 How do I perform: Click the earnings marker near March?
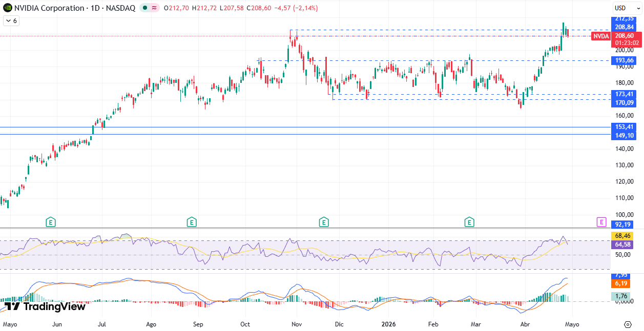[469, 222]
